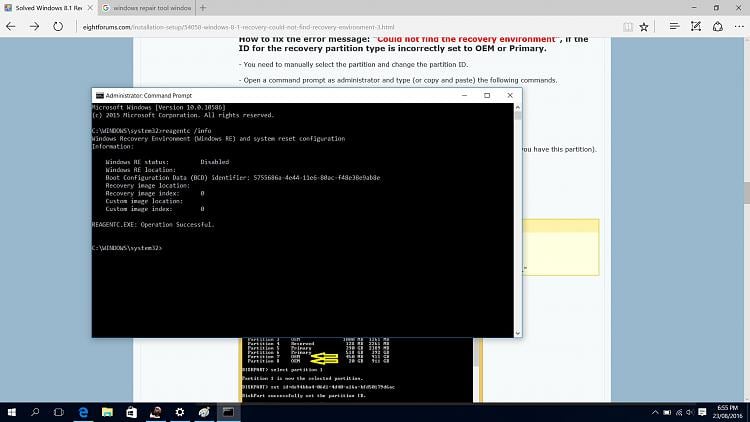Click the Edge back navigation arrow

(12, 26)
